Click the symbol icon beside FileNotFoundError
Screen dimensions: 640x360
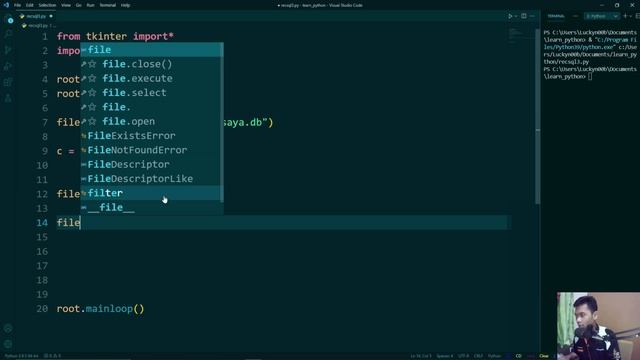click(84, 150)
